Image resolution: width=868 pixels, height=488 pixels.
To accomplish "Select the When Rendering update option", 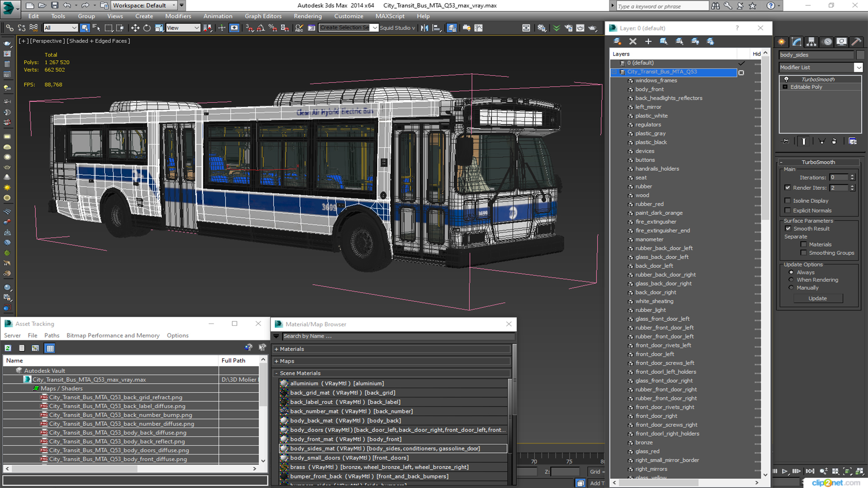I will [791, 280].
